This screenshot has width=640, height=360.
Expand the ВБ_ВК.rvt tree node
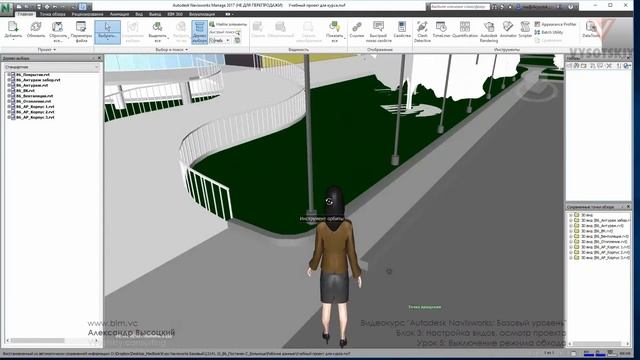(x=9, y=91)
